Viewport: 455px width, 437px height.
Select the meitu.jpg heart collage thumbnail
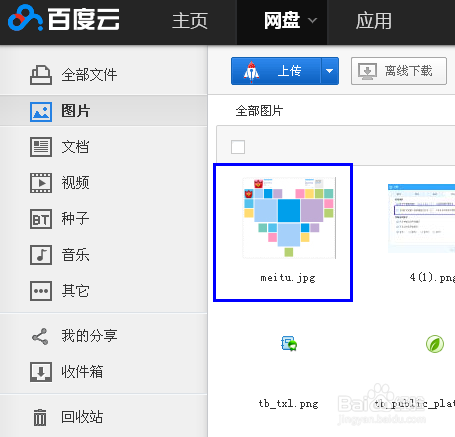coord(289,217)
